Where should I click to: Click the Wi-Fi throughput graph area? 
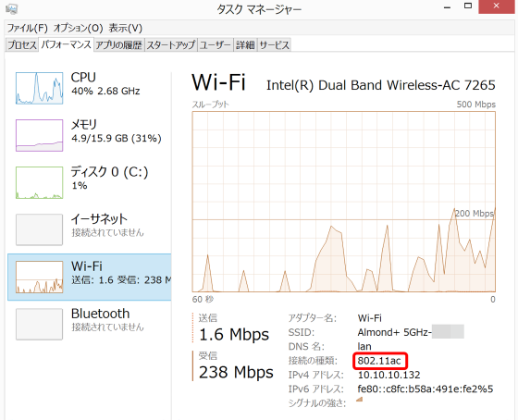tap(343, 202)
